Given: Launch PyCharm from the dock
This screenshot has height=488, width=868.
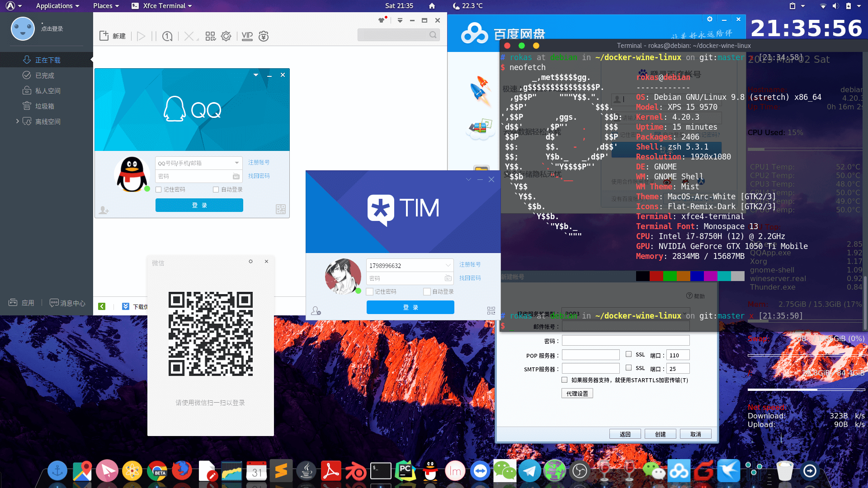Looking at the screenshot, I should tap(405, 471).
